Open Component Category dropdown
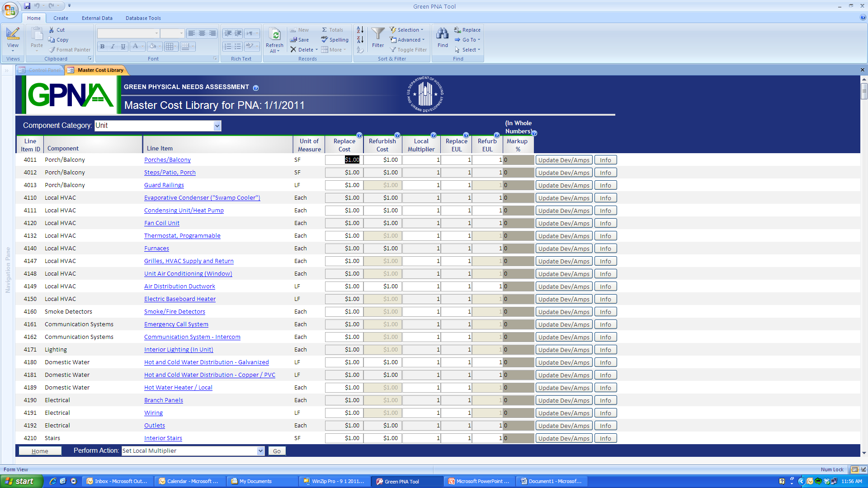Screen dimensions: 868x488 pos(217,126)
